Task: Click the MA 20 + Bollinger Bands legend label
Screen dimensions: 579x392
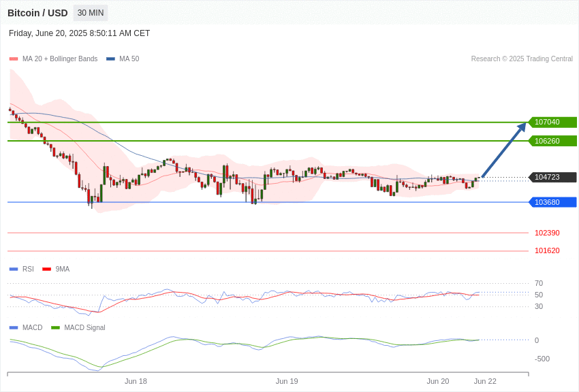Action: tap(60, 59)
